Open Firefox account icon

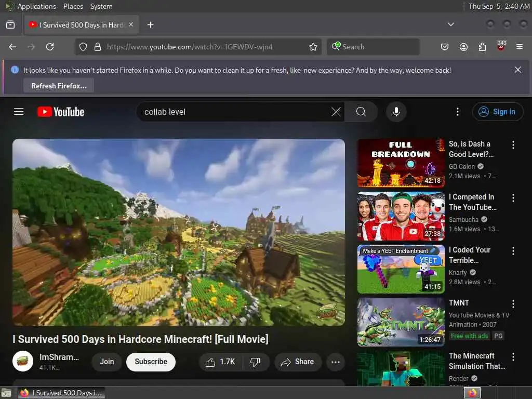(x=463, y=47)
